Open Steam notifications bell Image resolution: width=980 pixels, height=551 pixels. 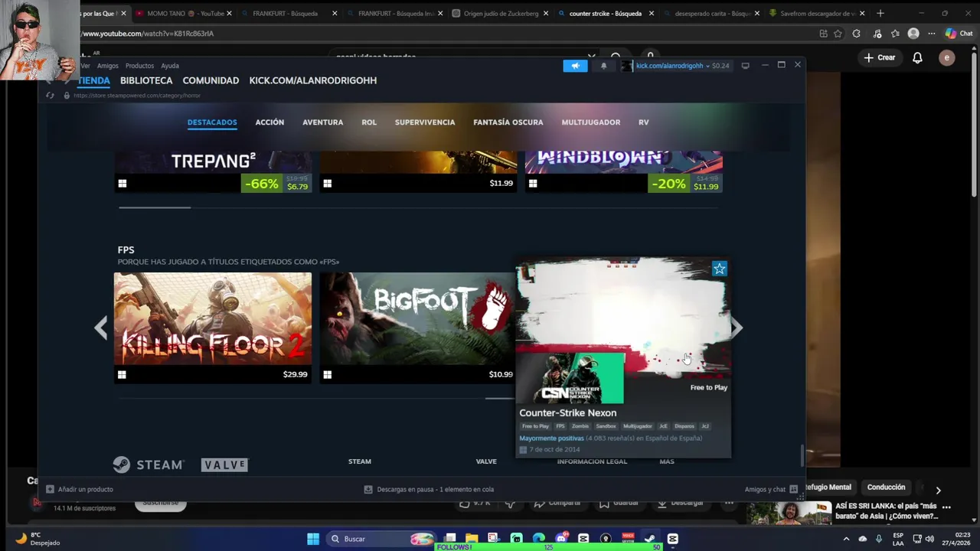point(603,66)
